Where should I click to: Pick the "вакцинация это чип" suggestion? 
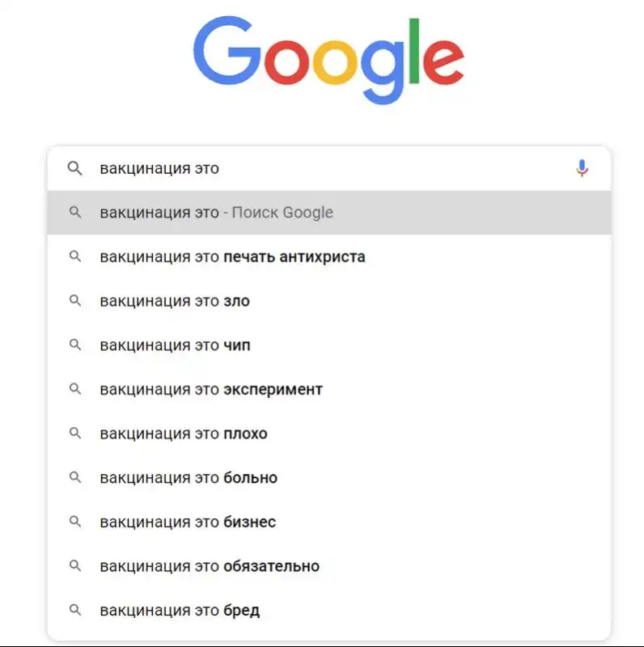(175, 345)
